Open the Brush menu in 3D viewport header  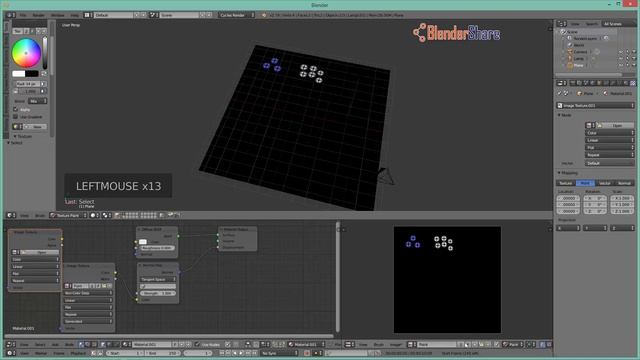tap(40, 215)
